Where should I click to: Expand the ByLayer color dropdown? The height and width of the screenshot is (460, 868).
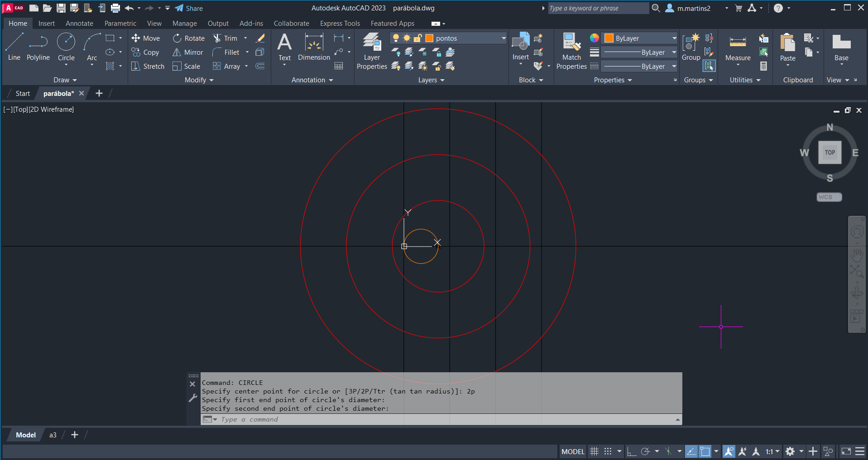(x=674, y=38)
